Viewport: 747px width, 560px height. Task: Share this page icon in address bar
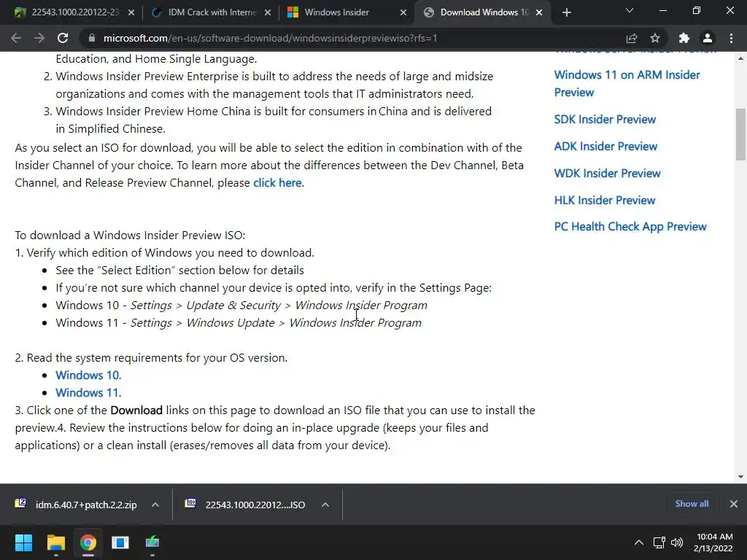[x=632, y=38]
